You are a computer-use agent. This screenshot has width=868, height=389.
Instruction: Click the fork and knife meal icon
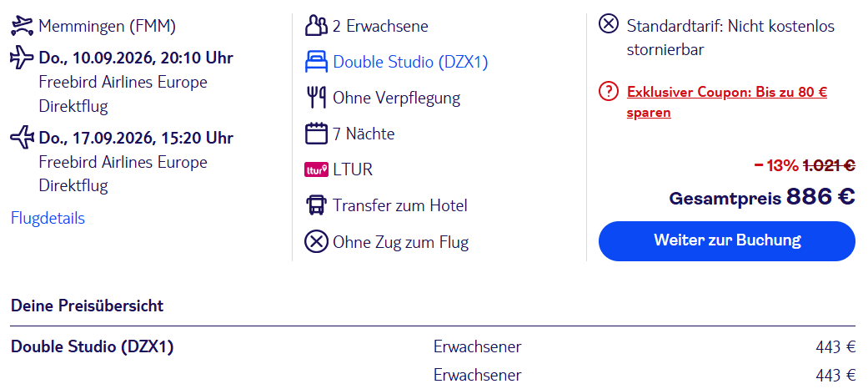[x=317, y=98]
